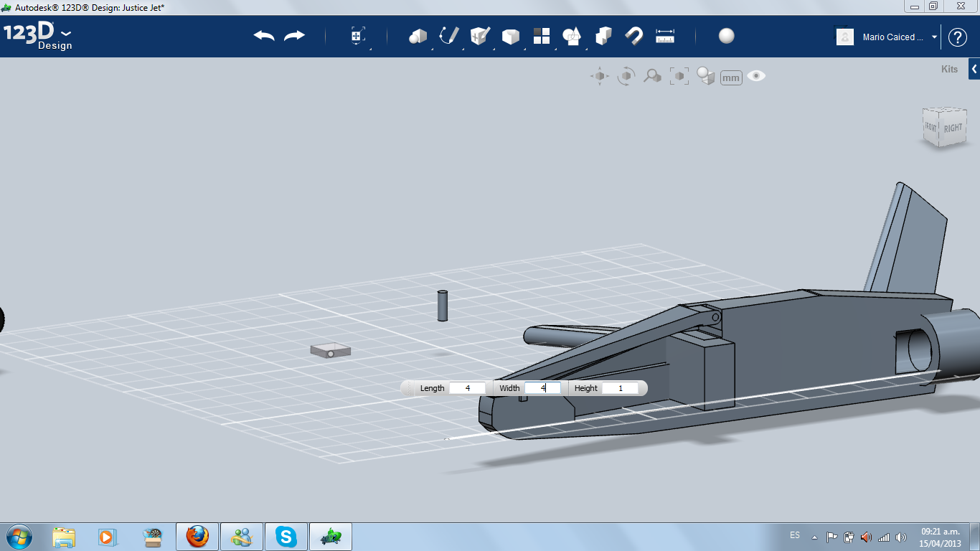980x551 pixels.
Task: Switch to Windows Live Messenger in taskbar
Action: (x=242, y=537)
